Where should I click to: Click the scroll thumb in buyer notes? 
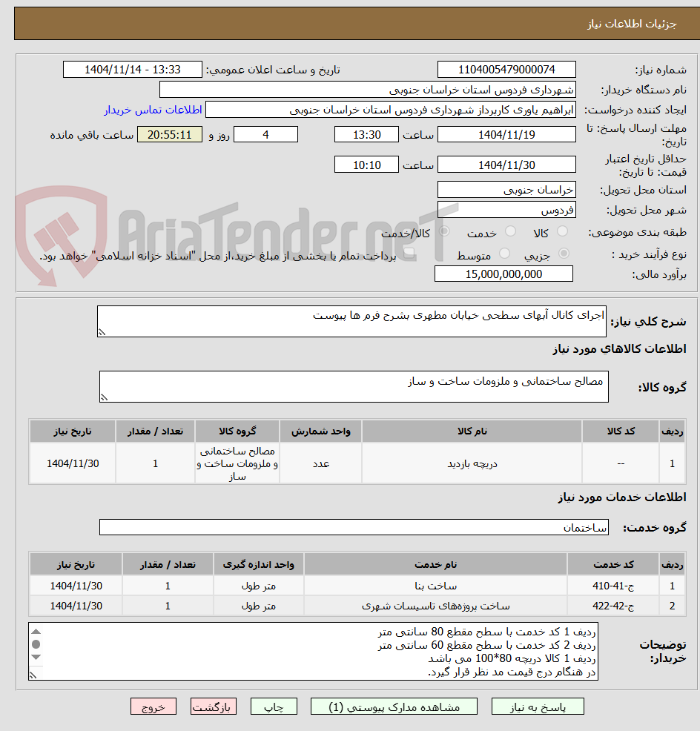pyautogui.click(x=36, y=644)
